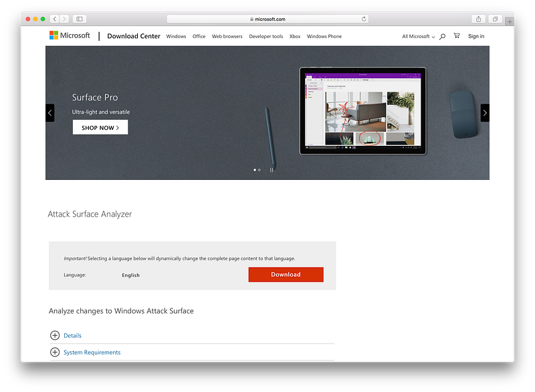Image resolution: width=535 pixels, height=392 pixels.
Task: Open the Safari share button
Action: pyautogui.click(x=478, y=19)
